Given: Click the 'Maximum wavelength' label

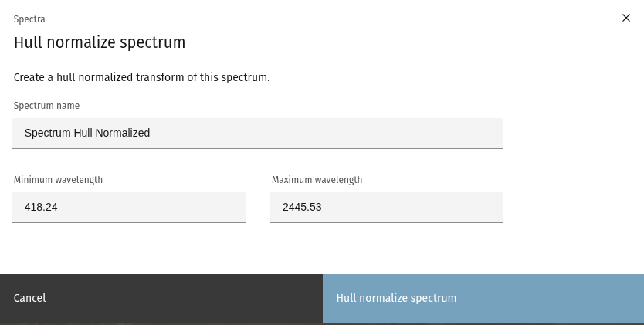Looking at the screenshot, I should tap(317, 180).
